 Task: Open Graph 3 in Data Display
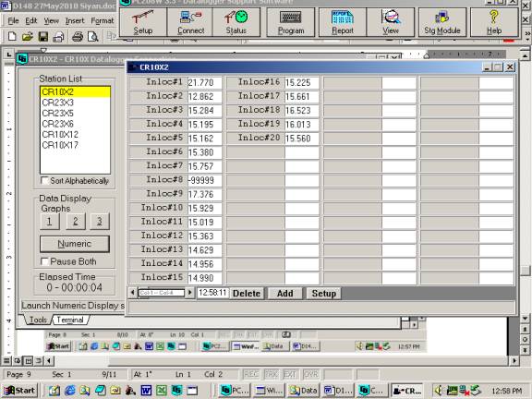click(100, 222)
